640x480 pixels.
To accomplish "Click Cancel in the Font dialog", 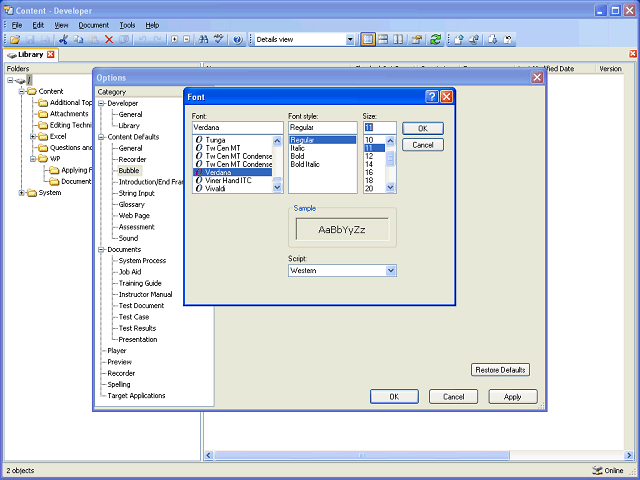I will 423,145.
